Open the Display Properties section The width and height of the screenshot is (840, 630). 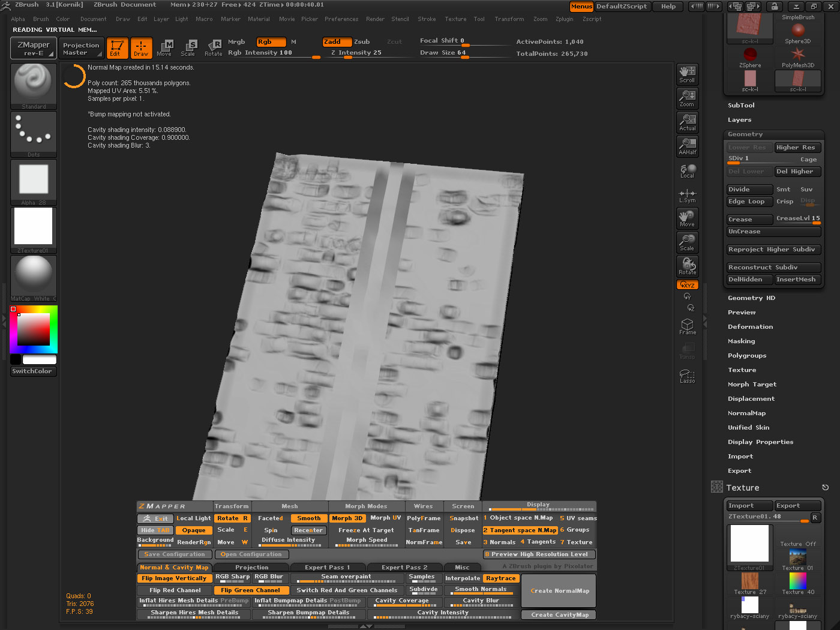pos(760,442)
